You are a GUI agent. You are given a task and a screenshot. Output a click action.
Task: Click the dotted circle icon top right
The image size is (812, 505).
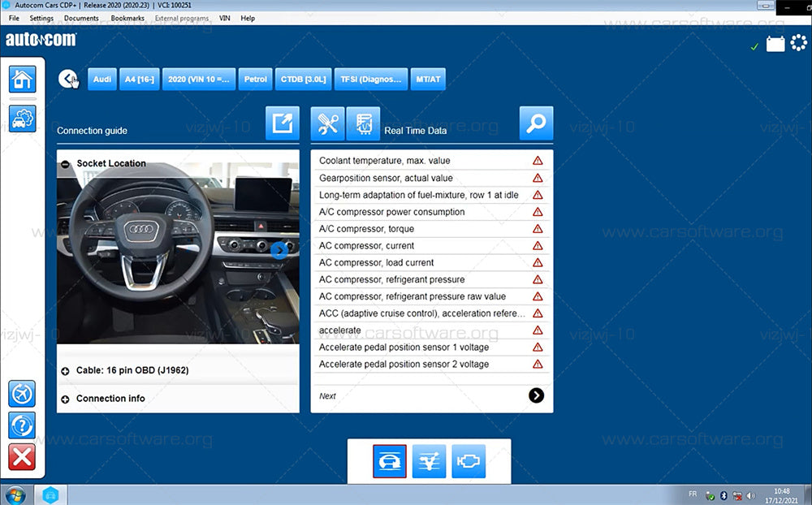(798, 43)
